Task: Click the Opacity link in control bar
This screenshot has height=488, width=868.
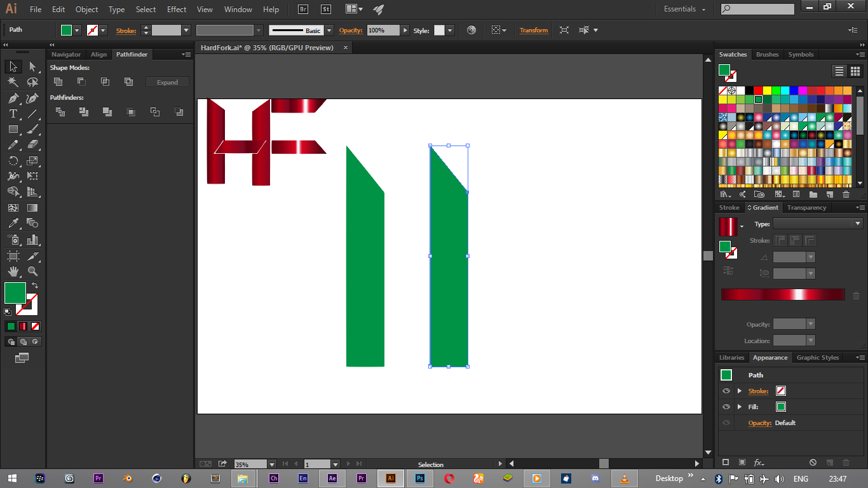Action: coord(350,30)
